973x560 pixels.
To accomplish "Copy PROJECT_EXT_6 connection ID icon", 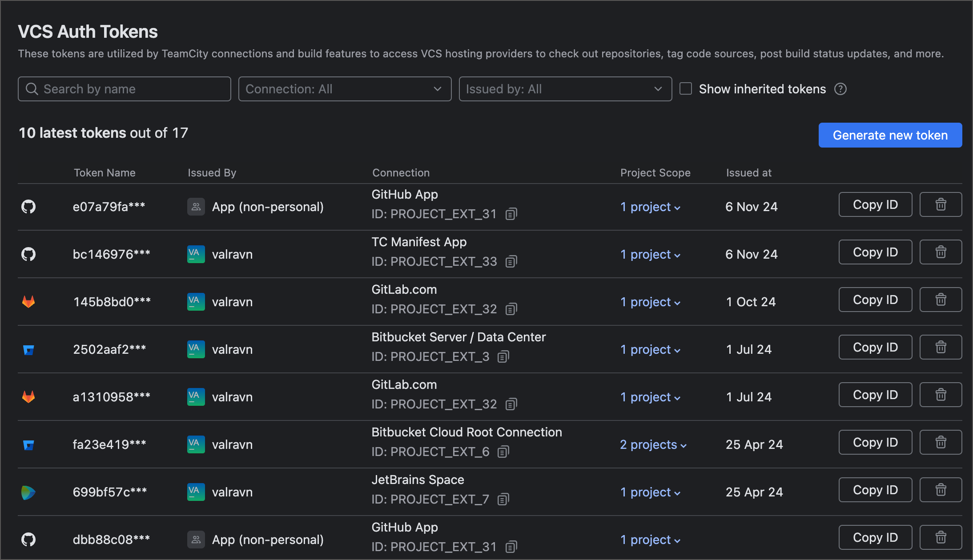I will (x=503, y=452).
